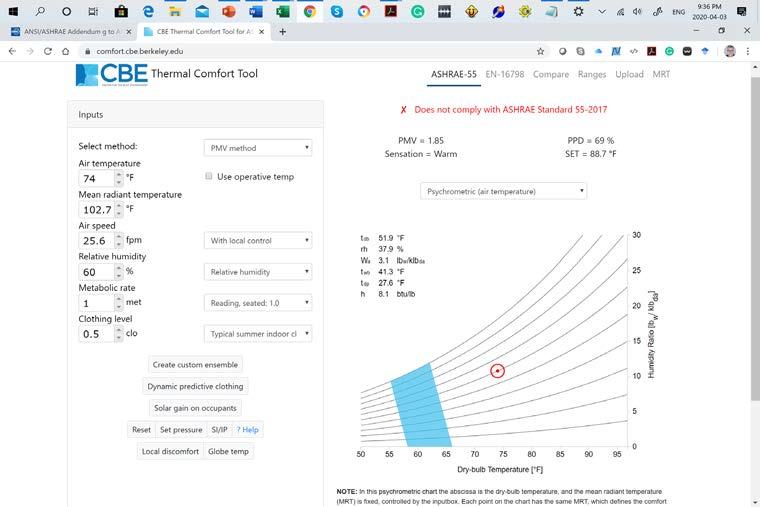Open the Chrome profile avatar
This screenshot has height=507, width=760.
pyautogui.click(x=730, y=51)
